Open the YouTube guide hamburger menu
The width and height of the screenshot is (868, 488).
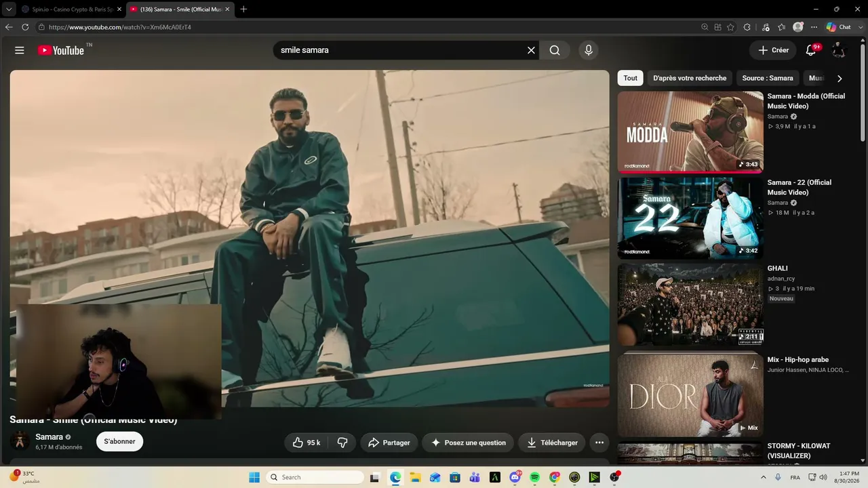[20, 50]
